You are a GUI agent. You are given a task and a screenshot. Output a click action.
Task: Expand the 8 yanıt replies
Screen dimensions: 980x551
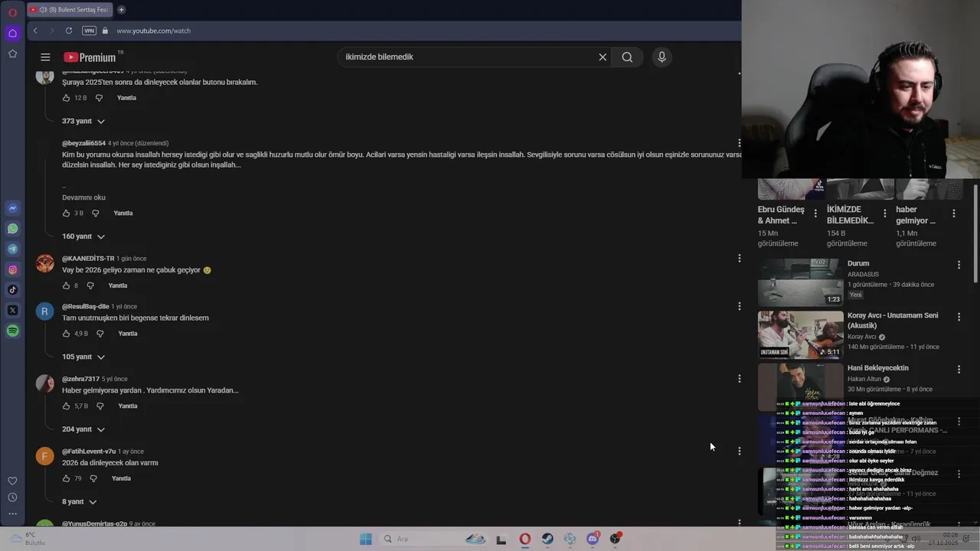click(79, 502)
